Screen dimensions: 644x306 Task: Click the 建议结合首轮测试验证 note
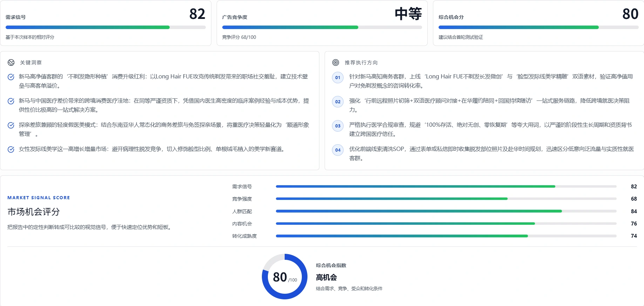click(x=461, y=37)
